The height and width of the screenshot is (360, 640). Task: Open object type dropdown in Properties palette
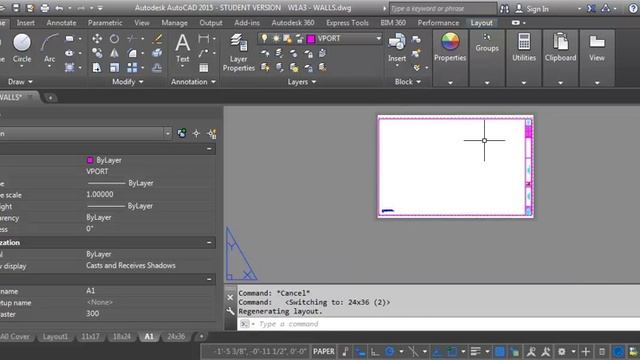point(167,133)
